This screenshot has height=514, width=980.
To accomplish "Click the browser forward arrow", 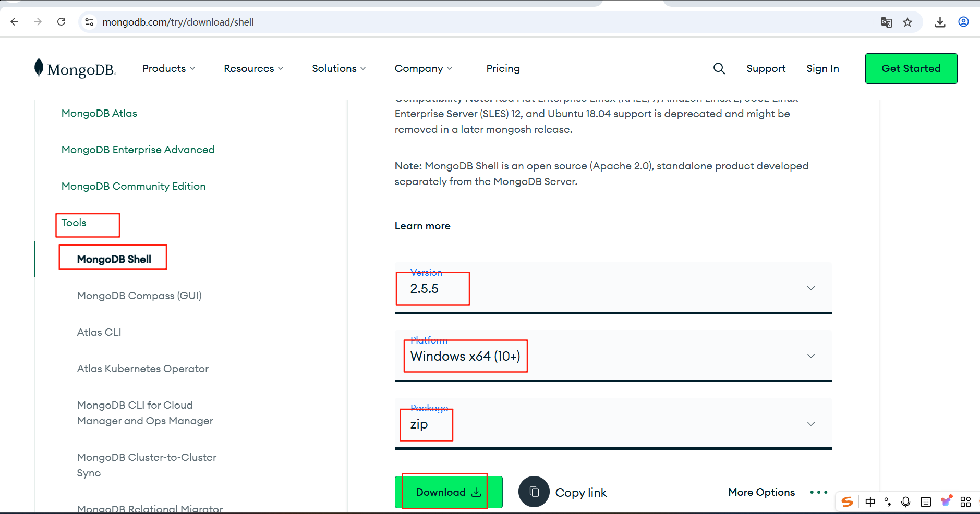I will click(38, 22).
